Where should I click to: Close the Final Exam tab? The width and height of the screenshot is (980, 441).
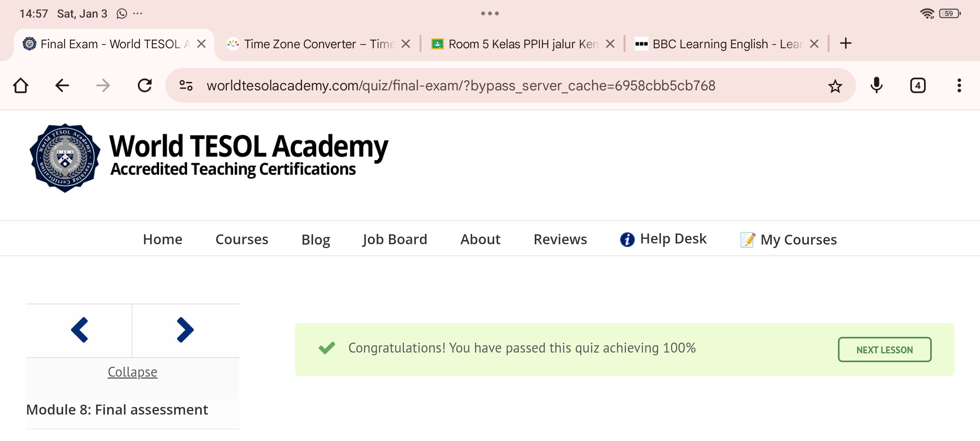pos(201,44)
